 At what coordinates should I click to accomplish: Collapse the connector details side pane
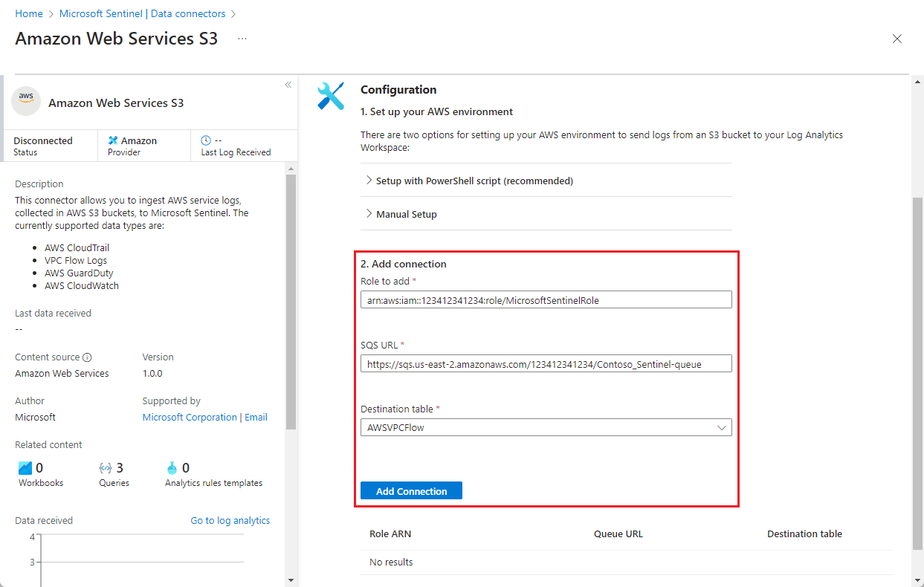click(x=288, y=84)
